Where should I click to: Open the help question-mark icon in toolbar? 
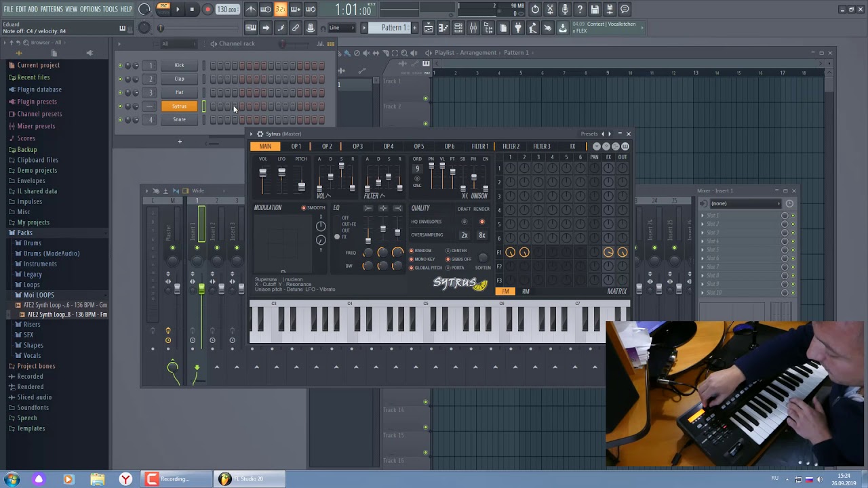tap(580, 9)
